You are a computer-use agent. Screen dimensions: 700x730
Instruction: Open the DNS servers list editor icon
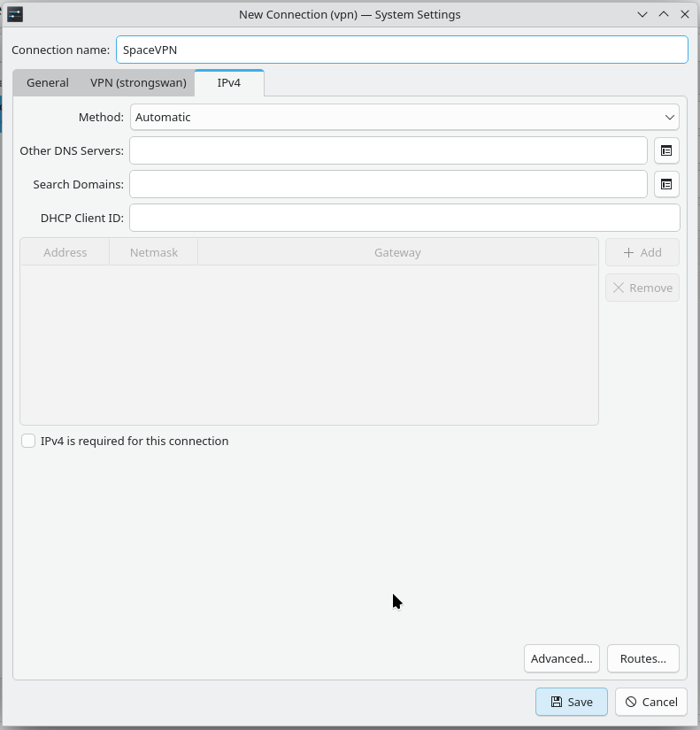(666, 150)
